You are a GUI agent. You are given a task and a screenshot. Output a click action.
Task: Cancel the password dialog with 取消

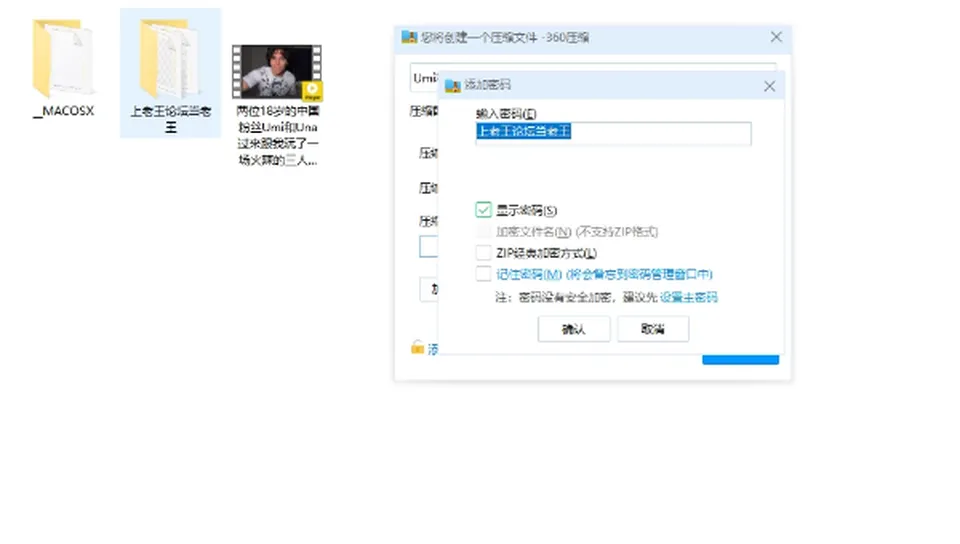pyautogui.click(x=653, y=329)
